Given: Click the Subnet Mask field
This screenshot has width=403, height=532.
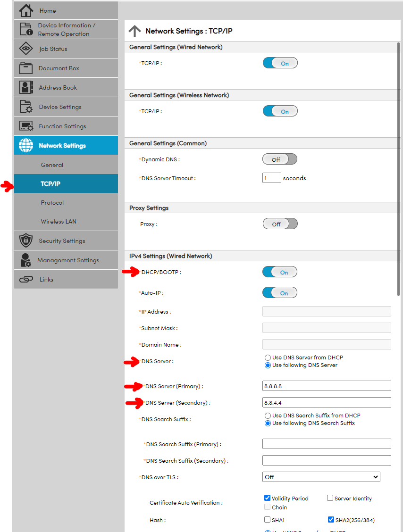Looking at the screenshot, I should click(327, 328).
